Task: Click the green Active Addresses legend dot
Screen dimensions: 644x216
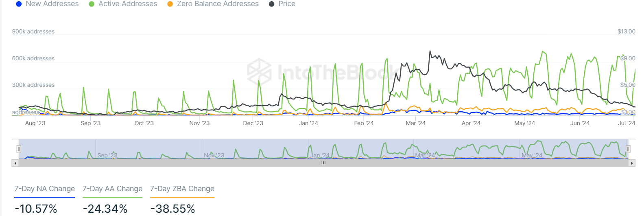Action: click(92, 4)
